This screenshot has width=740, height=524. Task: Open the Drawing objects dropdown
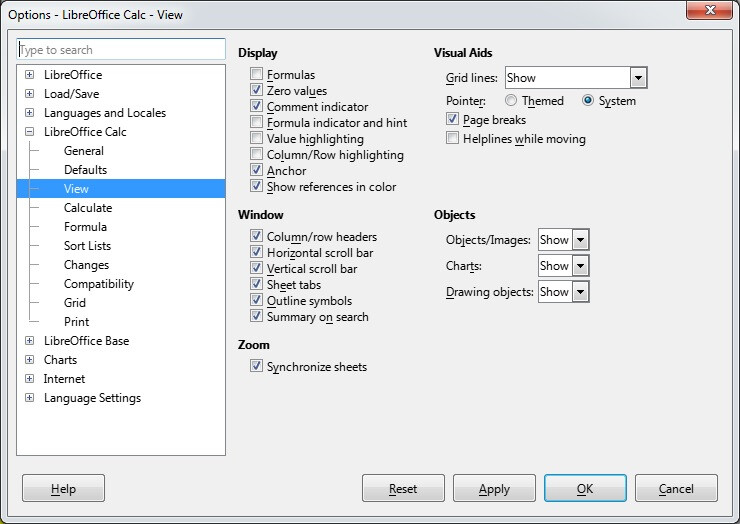[580, 292]
